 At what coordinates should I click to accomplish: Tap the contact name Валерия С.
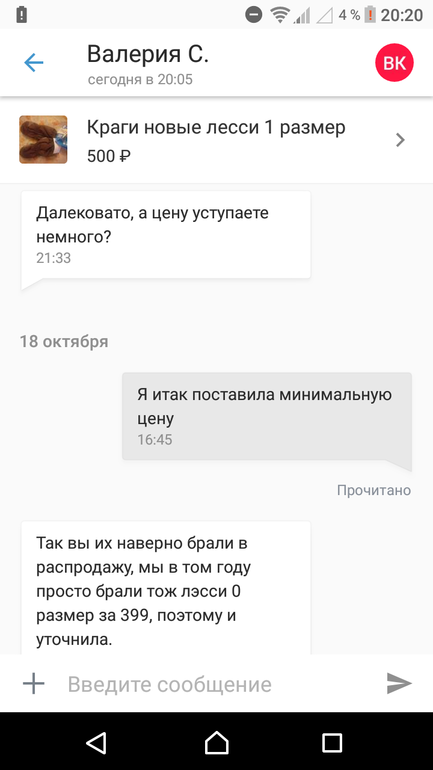pyautogui.click(x=148, y=54)
